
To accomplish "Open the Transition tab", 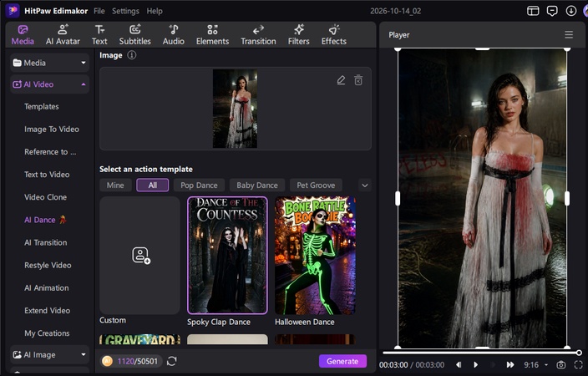I will [258, 35].
